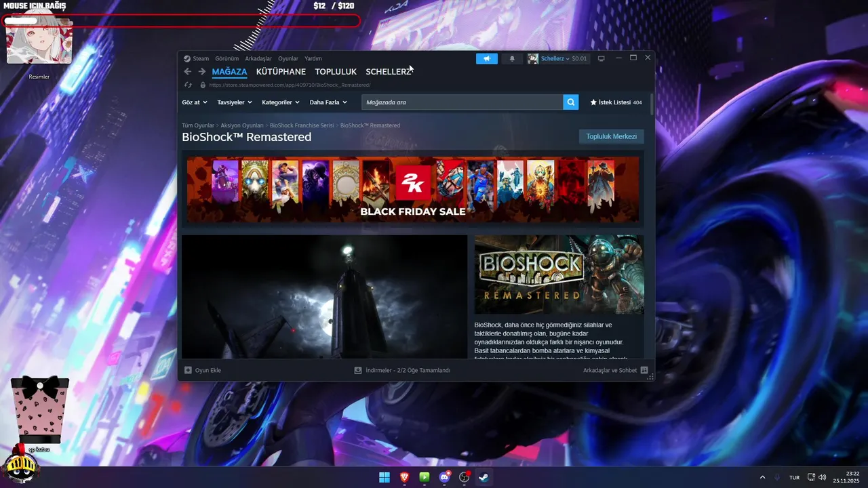
Task: Click Steam icon in the taskbar
Action: 484,477
